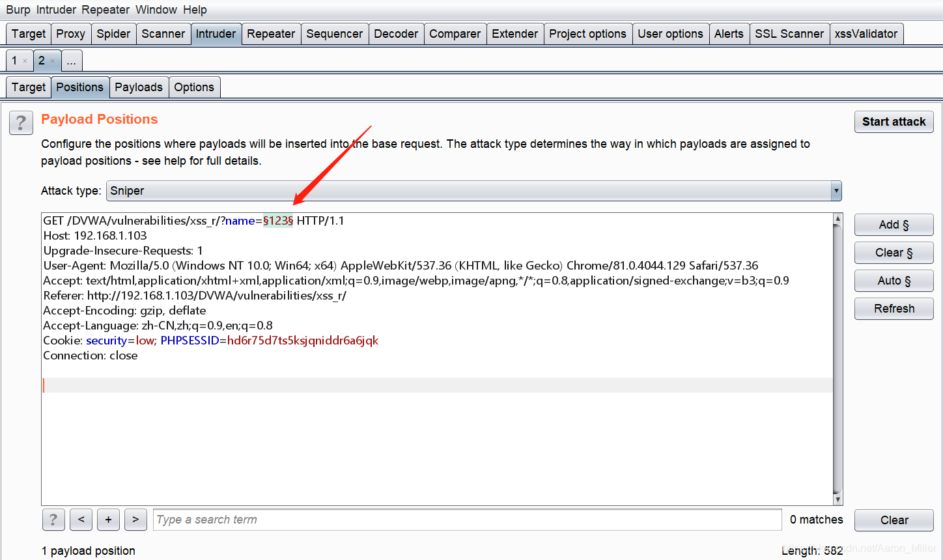
Task: Click the Connection: close line
Action: (x=91, y=356)
